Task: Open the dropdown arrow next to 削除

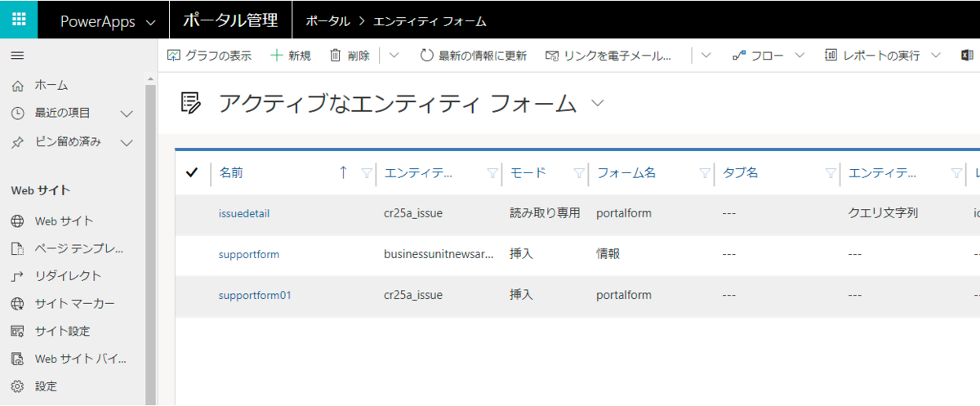Action: pyautogui.click(x=393, y=56)
